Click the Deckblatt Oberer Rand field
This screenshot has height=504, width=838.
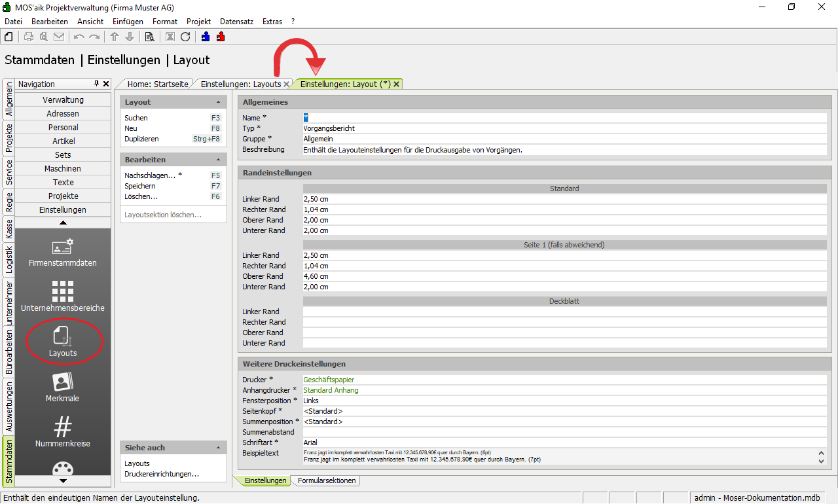pos(564,333)
